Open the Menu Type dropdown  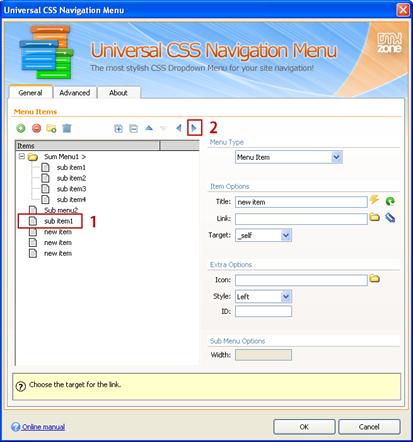point(337,157)
